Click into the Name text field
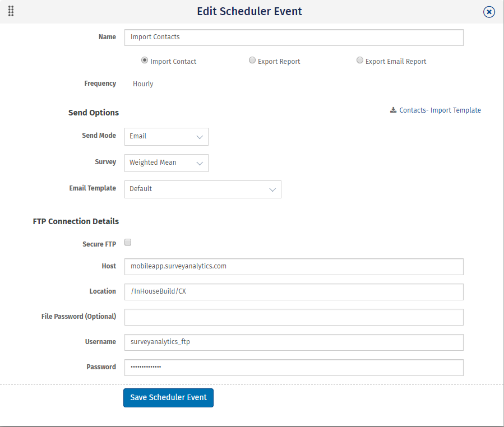The width and height of the screenshot is (504, 427). click(x=294, y=38)
